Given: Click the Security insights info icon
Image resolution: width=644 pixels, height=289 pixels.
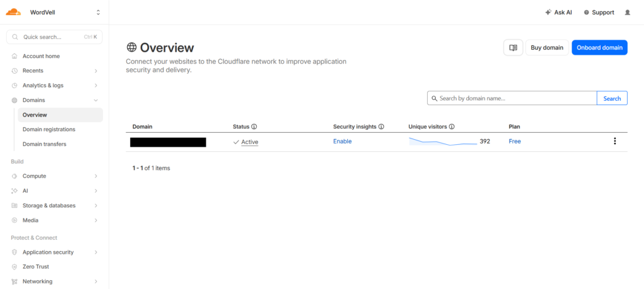Looking at the screenshot, I should (381, 127).
